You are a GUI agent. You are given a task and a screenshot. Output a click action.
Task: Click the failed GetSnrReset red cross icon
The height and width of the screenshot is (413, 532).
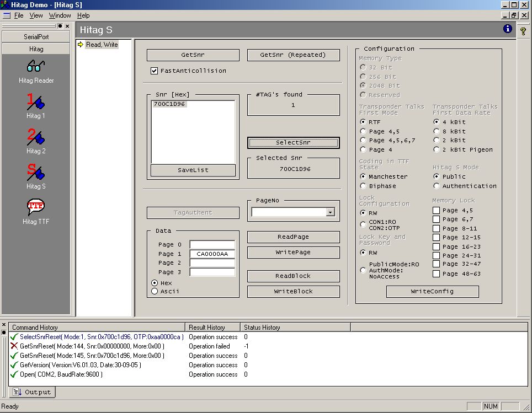[14, 346]
